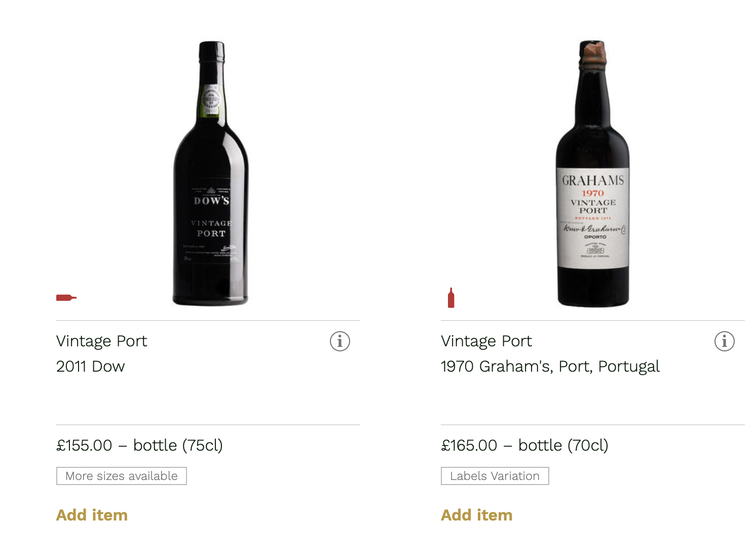
Task: Click the white Grahams 1970 label
Action: (593, 218)
